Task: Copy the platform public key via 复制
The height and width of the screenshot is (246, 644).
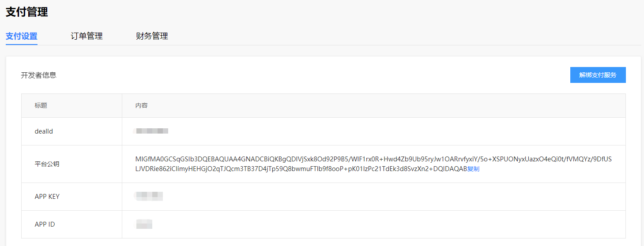Action: click(x=473, y=169)
